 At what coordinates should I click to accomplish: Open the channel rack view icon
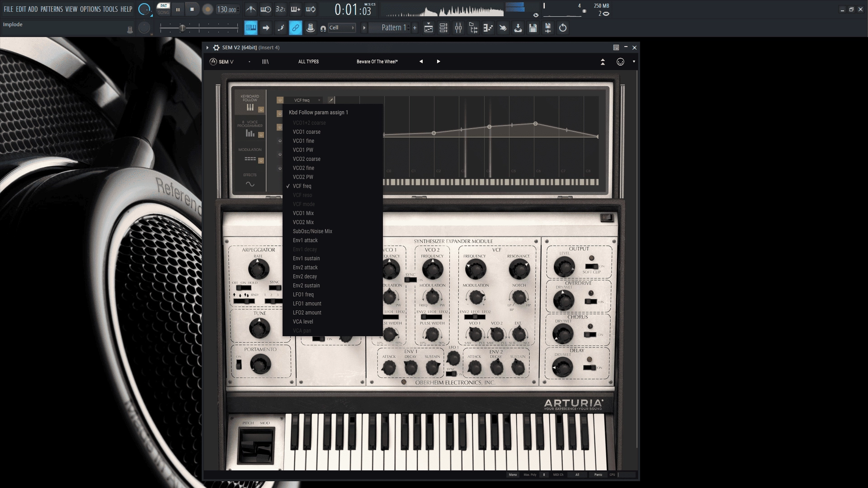click(x=443, y=28)
